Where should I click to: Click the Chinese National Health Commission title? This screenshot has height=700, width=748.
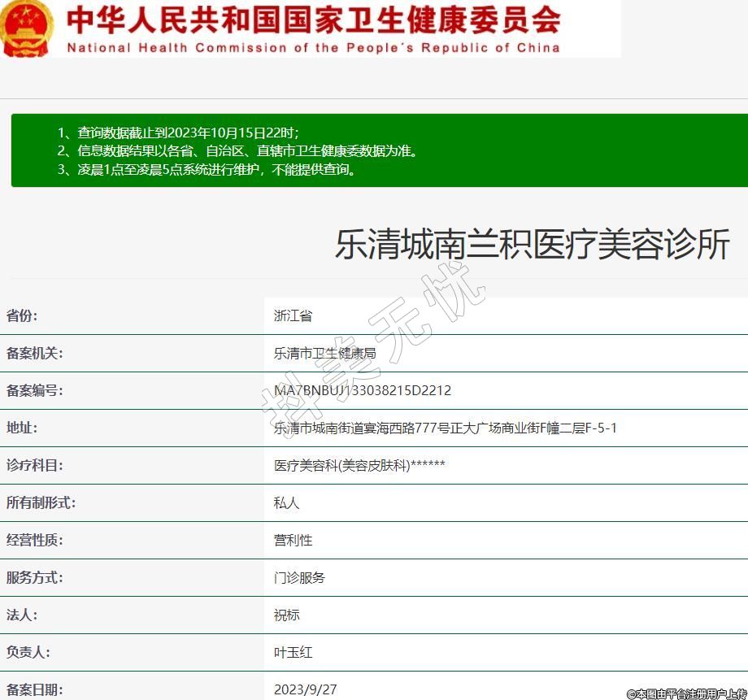[313, 20]
